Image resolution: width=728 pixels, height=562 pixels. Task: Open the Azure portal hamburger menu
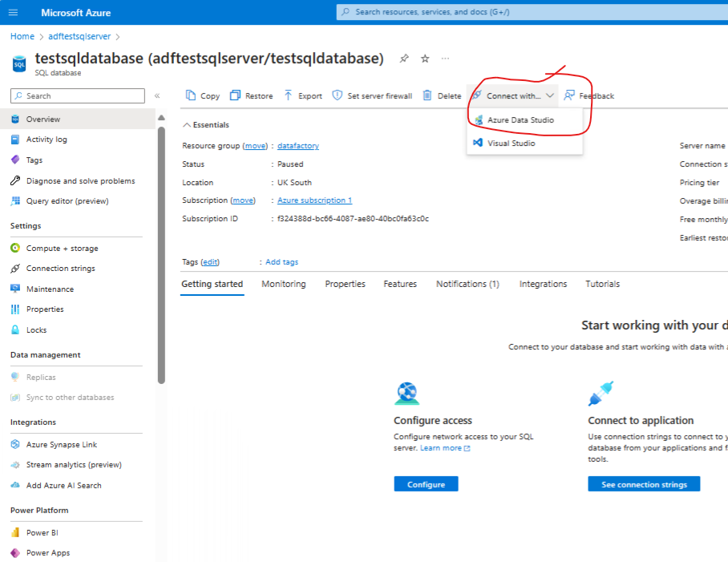pyautogui.click(x=13, y=13)
